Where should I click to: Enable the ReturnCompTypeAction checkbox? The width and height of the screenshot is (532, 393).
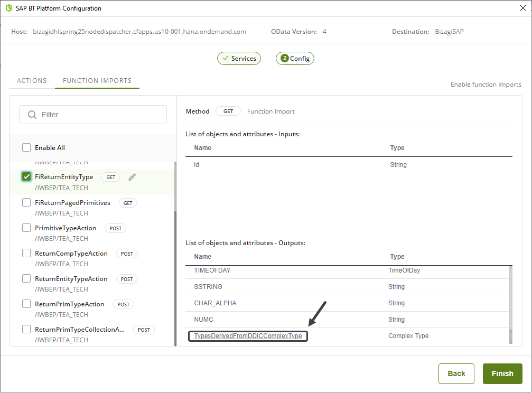26,254
